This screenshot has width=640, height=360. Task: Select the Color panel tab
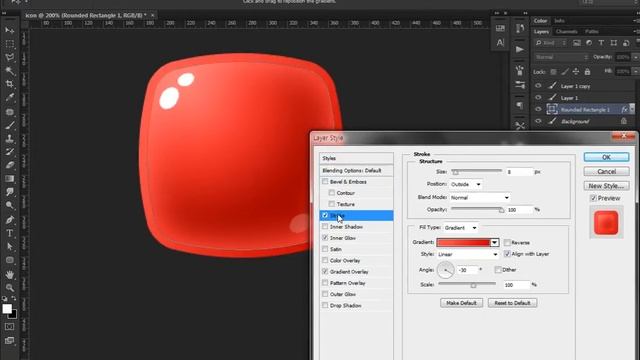click(540, 20)
